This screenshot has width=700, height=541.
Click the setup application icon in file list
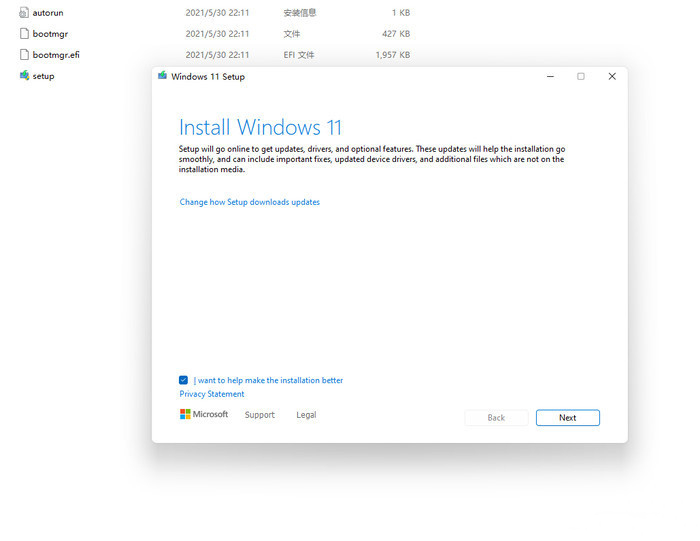(x=24, y=76)
